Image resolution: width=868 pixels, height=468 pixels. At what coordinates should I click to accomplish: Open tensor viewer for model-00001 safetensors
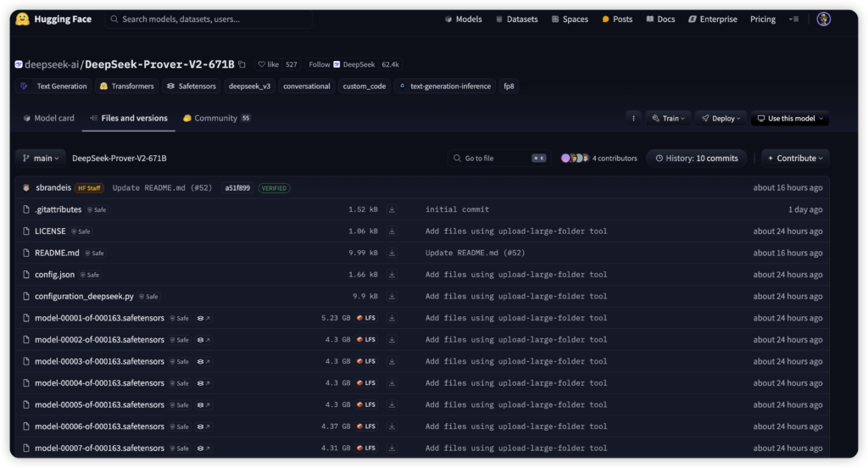pyautogui.click(x=203, y=318)
